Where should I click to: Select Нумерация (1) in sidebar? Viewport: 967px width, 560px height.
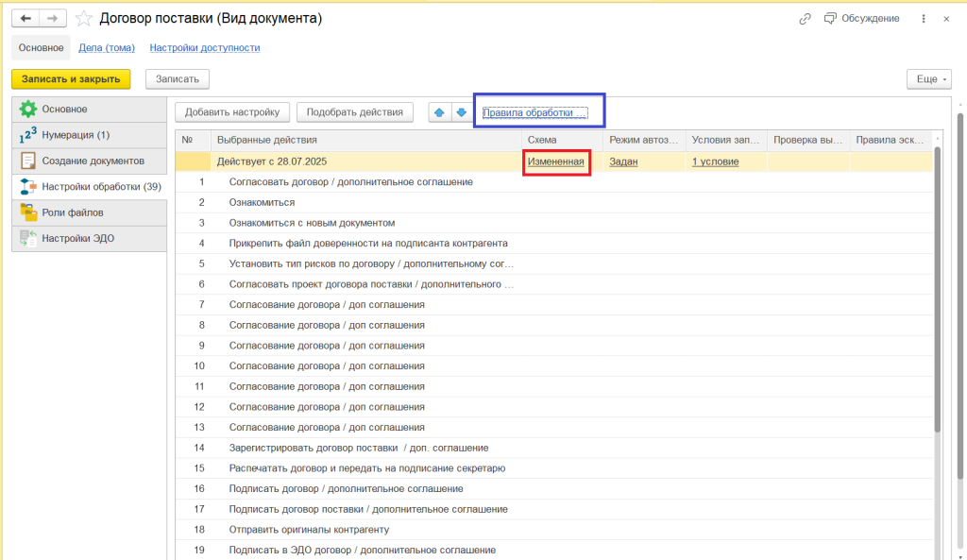tap(76, 135)
